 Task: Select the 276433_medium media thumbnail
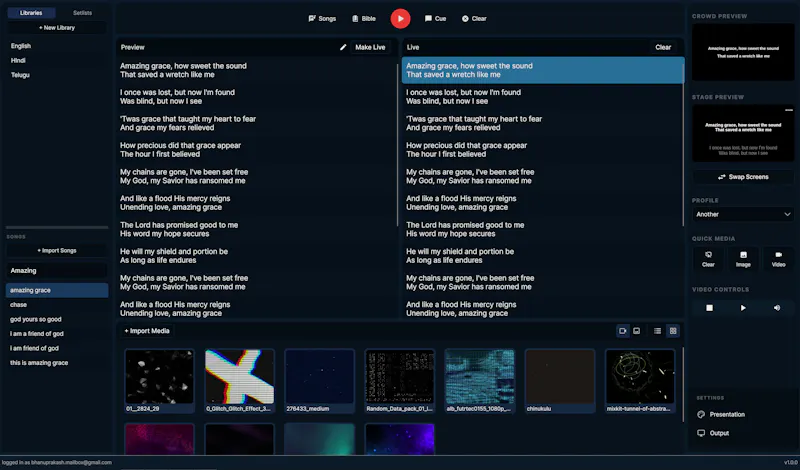319,381
